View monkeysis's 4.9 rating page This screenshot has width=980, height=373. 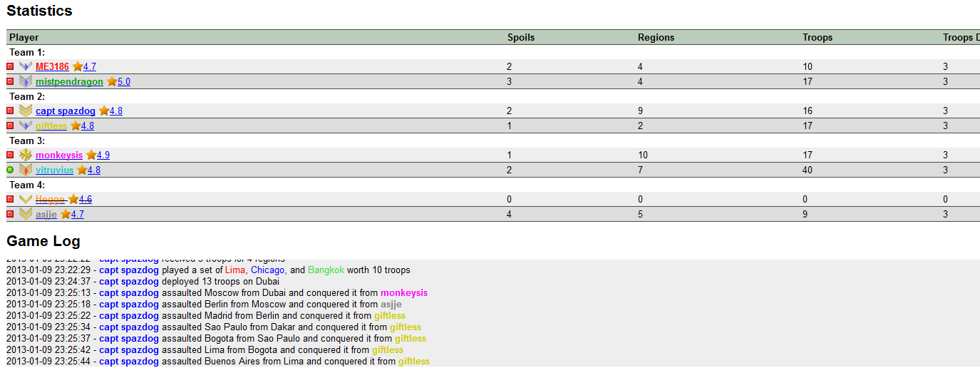pos(103,155)
